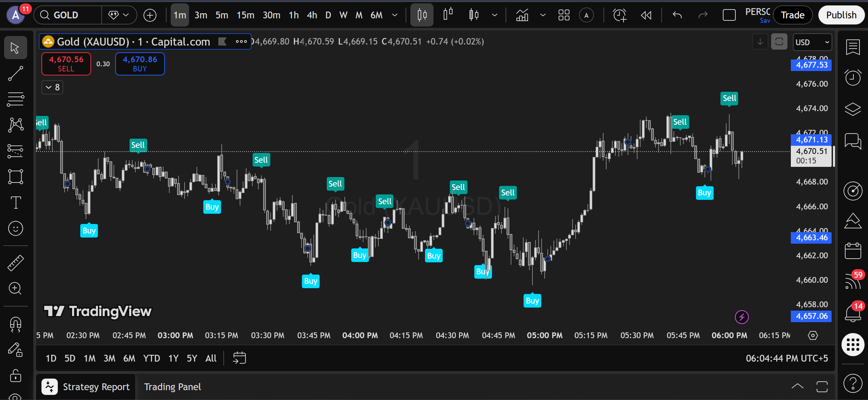Open the GOLD symbol search field
This screenshot has height=400, width=868.
[68, 15]
